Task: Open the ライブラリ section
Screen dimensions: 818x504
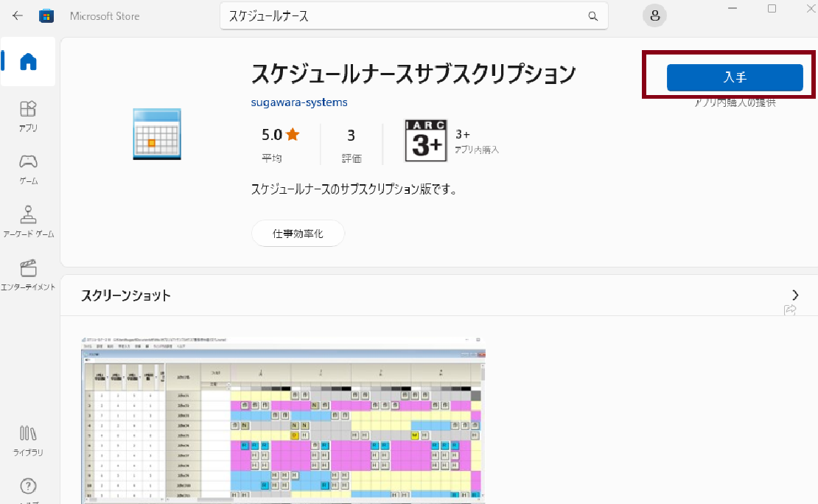Action: pyautogui.click(x=28, y=441)
